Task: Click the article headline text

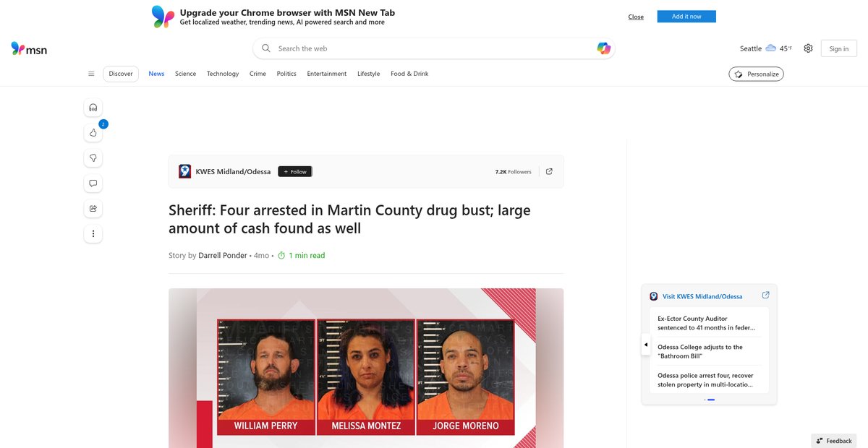Action: pos(349,220)
